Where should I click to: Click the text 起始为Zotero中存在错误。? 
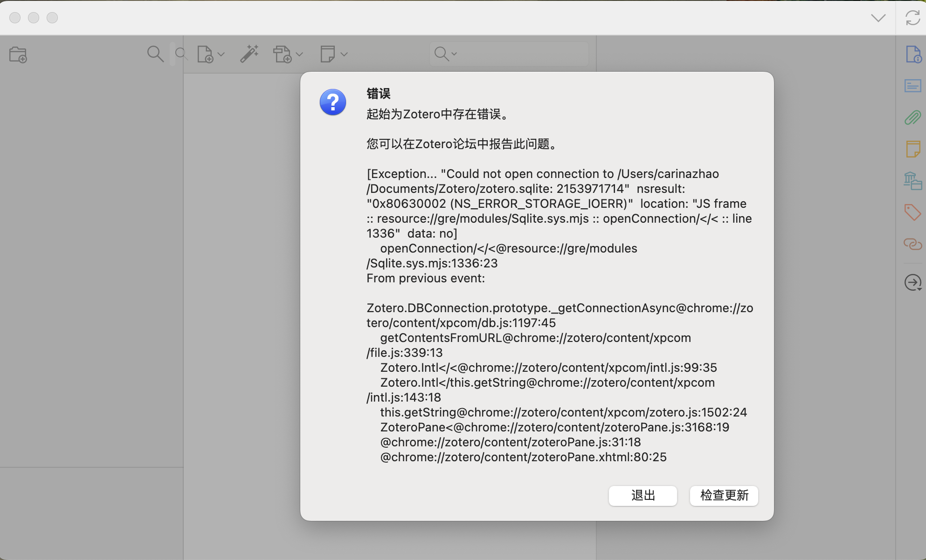pos(438,114)
